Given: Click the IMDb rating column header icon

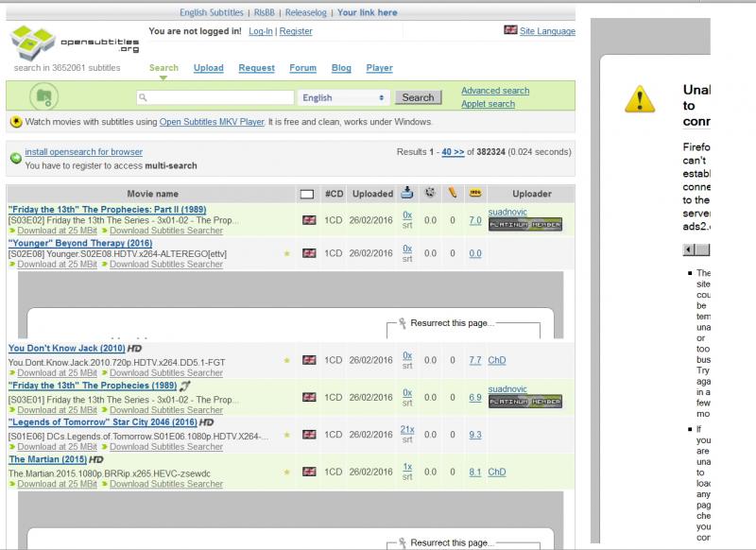Looking at the screenshot, I should 474,193.
